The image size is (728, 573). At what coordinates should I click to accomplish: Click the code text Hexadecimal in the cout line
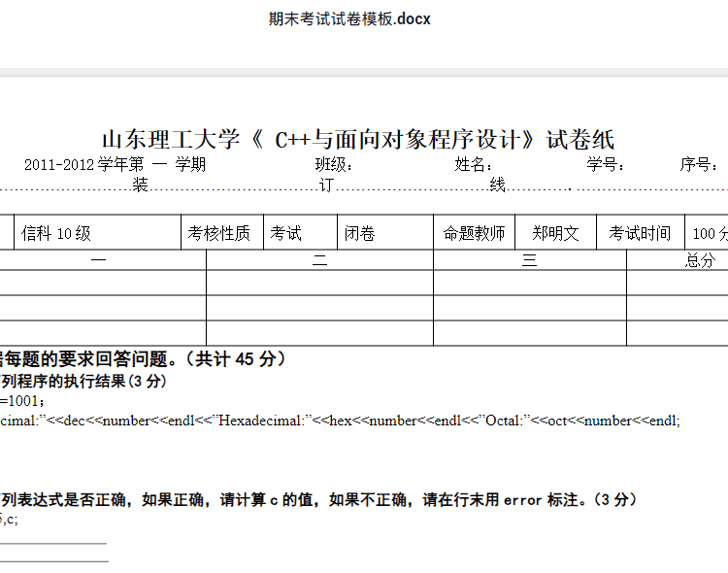[x=260, y=421]
